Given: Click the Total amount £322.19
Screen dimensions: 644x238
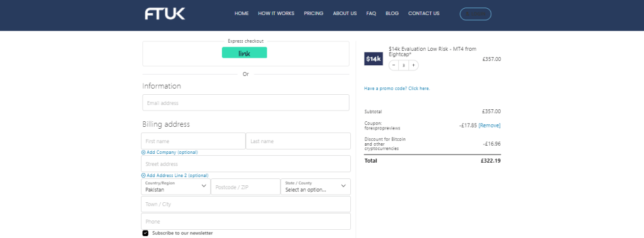Looking at the screenshot, I should pyautogui.click(x=491, y=161).
